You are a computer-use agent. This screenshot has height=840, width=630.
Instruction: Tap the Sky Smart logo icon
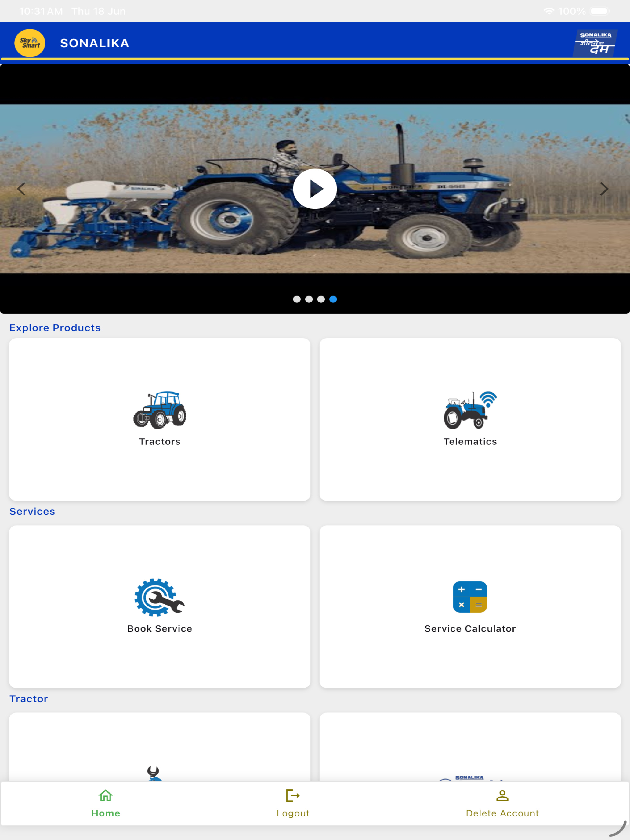coord(30,43)
